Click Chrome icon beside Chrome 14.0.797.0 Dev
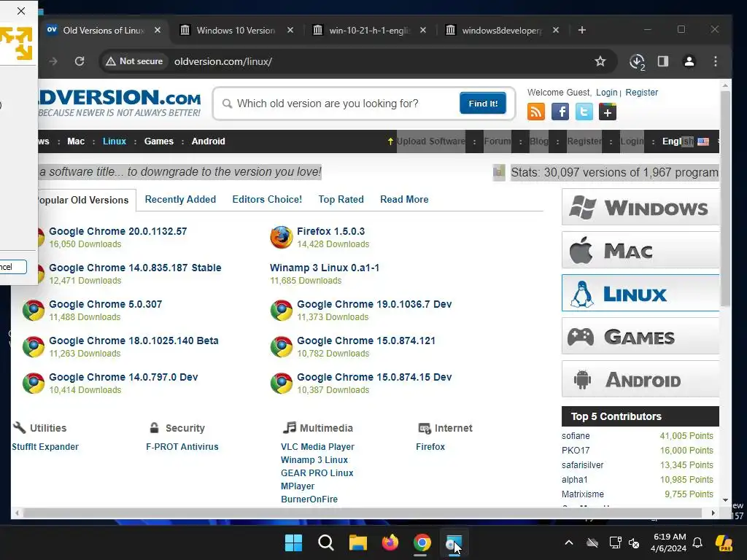747x560 pixels. click(34, 383)
